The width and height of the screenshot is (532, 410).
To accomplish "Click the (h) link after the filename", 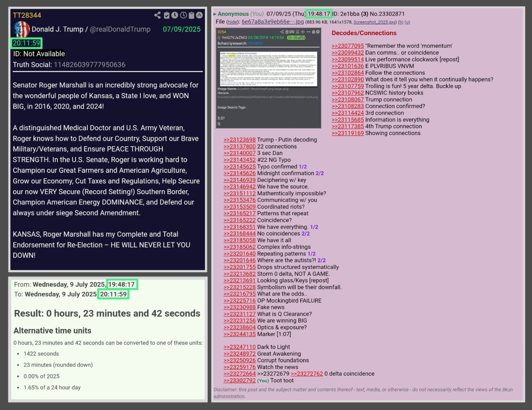I will point(401,22).
